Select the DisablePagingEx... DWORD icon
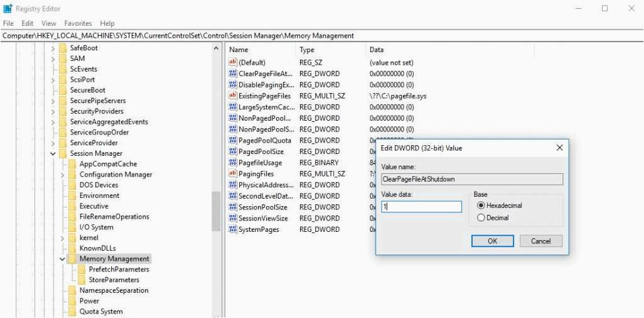This screenshot has height=318, width=644. [x=233, y=85]
